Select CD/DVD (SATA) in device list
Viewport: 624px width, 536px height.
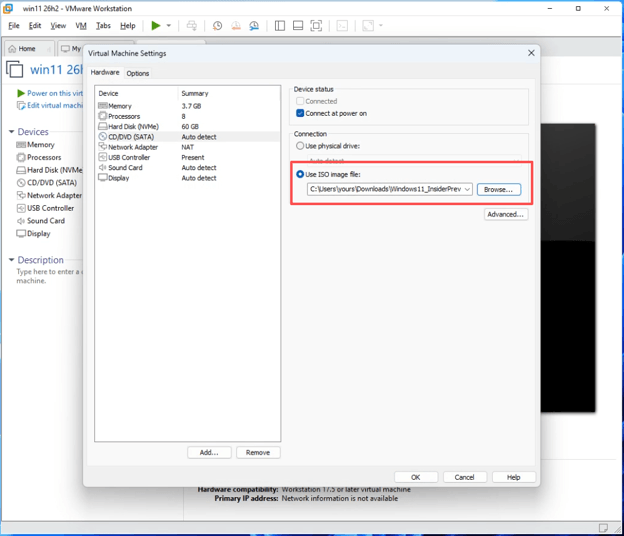tap(187, 137)
